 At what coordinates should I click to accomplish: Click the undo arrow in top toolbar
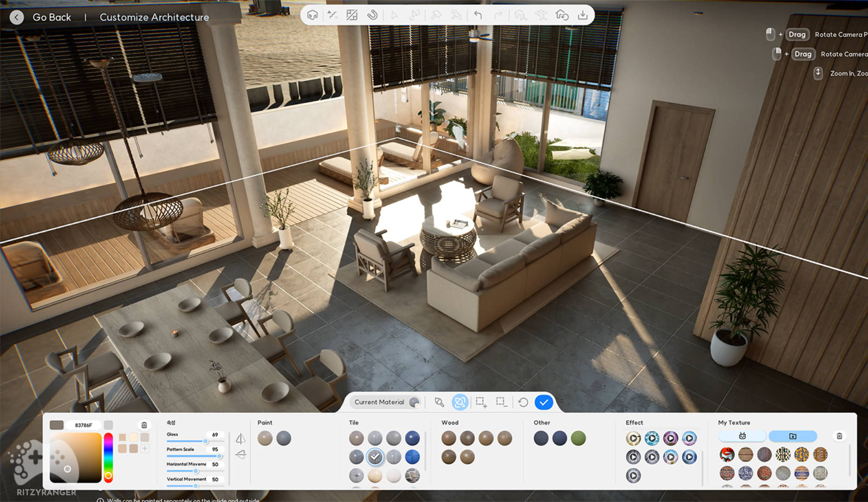(477, 15)
